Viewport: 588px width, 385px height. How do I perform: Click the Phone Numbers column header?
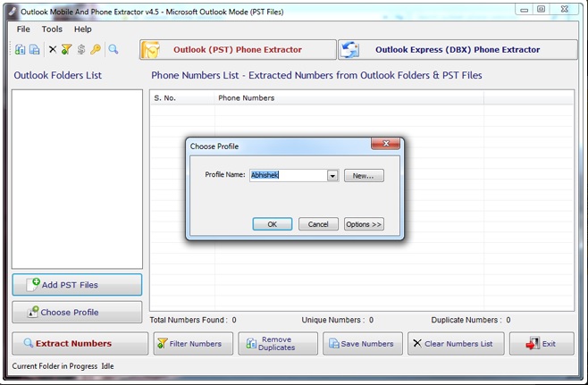point(349,98)
